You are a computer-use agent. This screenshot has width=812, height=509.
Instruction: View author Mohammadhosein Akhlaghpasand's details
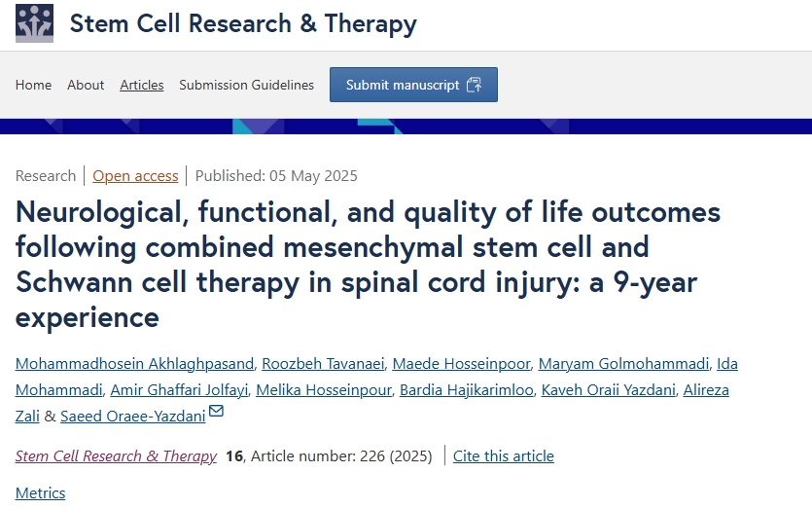tap(135, 364)
